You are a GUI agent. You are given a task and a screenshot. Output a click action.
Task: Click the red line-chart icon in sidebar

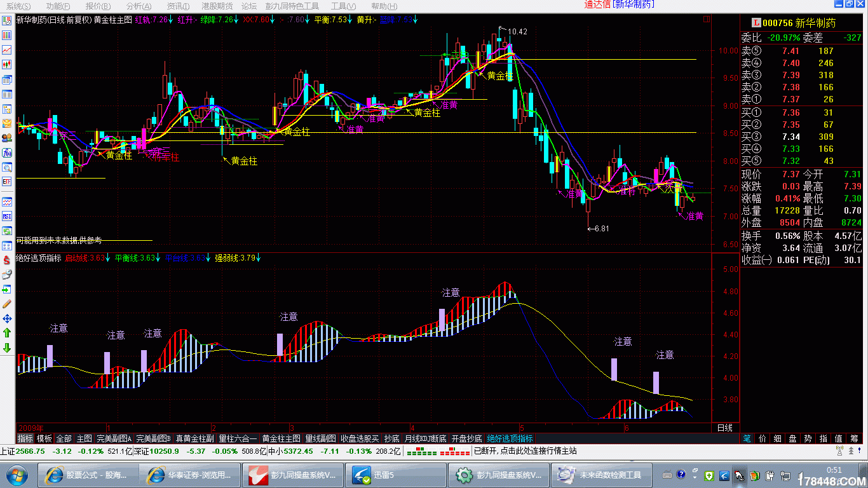pyautogui.click(x=7, y=50)
